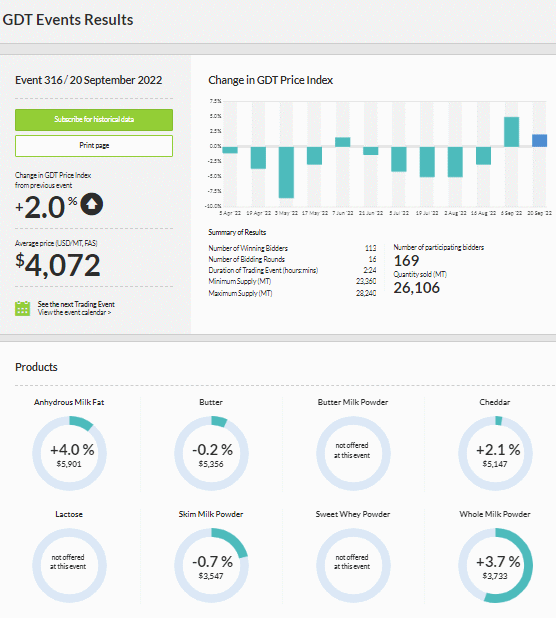Click the Maximum Supply (MT) row
The image size is (556, 618).
(x=292, y=293)
